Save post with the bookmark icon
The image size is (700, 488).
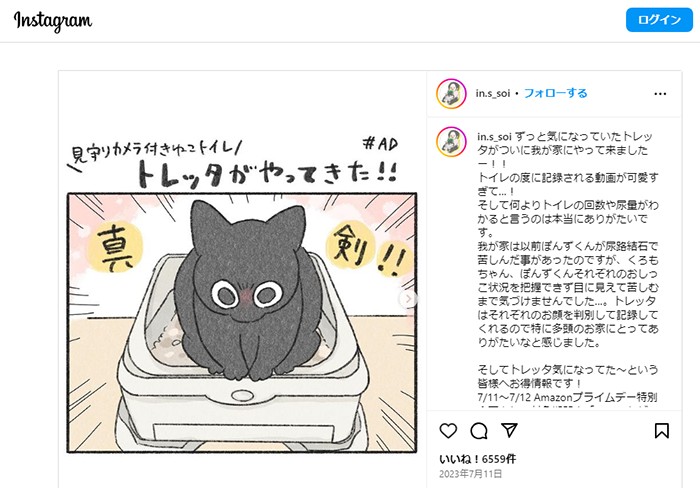(x=662, y=431)
